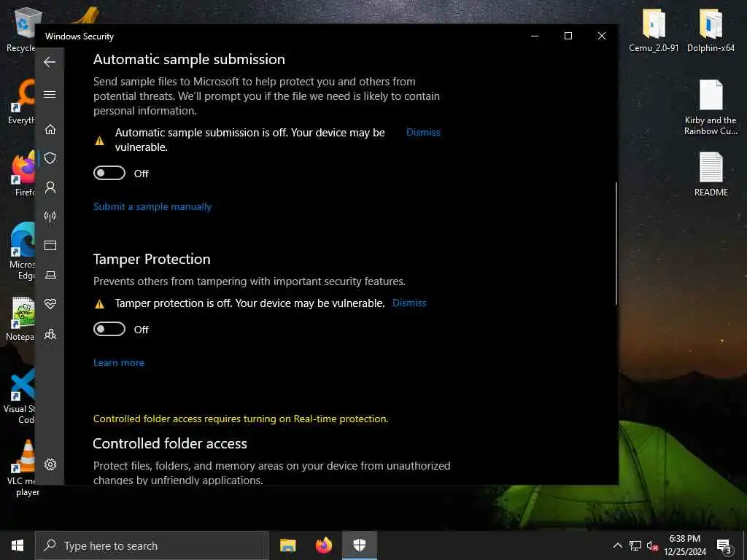Select the Dolphin-x64 desktop folder
Screen dimensions: 747x560
pos(711,30)
